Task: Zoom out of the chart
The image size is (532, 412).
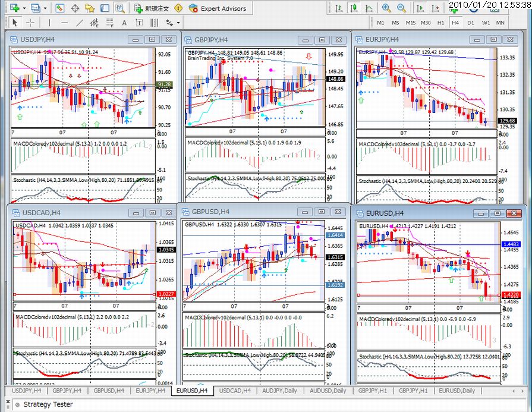Action: click(x=401, y=8)
